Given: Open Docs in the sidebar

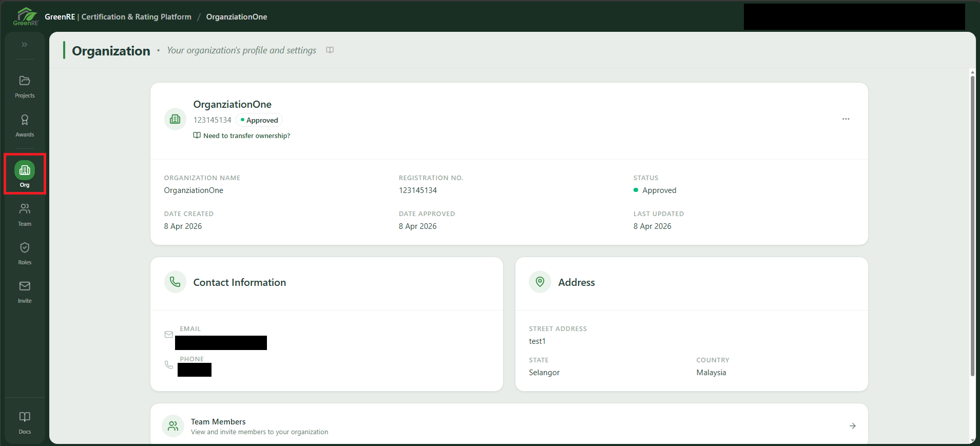Looking at the screenshot, I should tap(25, 423).
